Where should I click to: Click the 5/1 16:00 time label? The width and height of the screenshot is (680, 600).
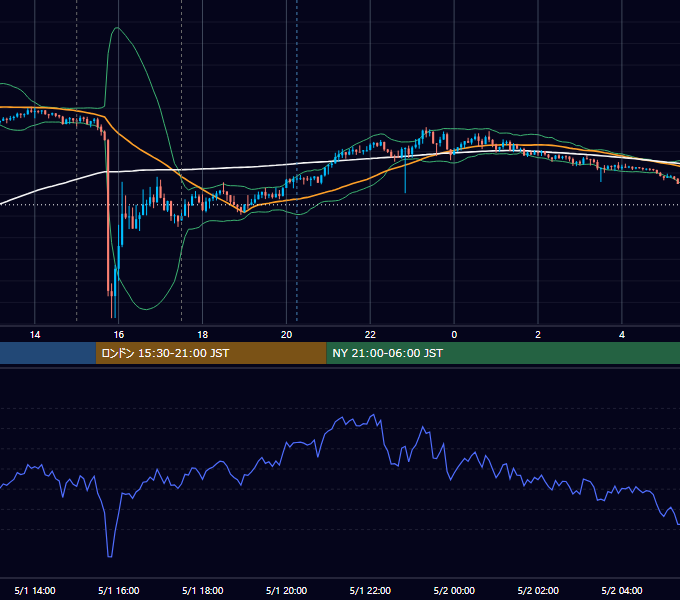[118, 590]
